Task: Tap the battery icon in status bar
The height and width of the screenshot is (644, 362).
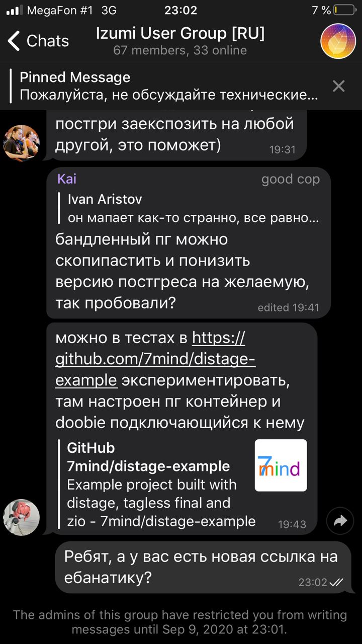Action: click(x=344, y=10)
